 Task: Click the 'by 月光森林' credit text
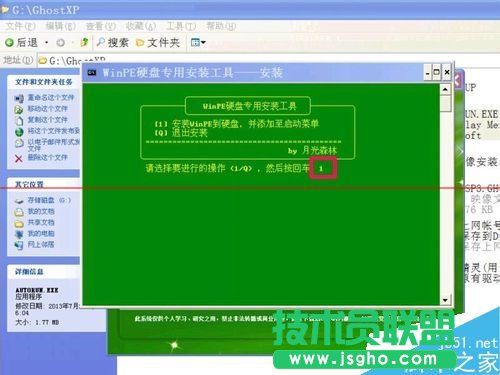(312, 151)
